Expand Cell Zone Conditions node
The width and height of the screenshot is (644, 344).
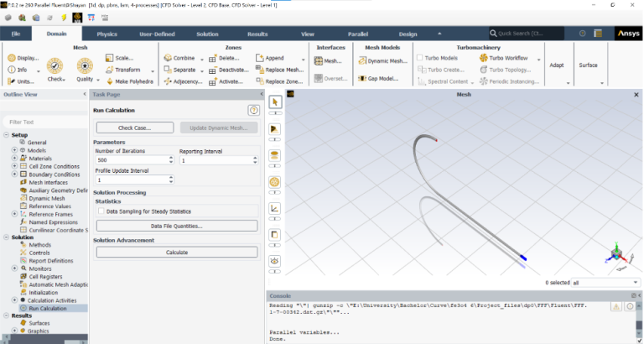pos(15,166)
